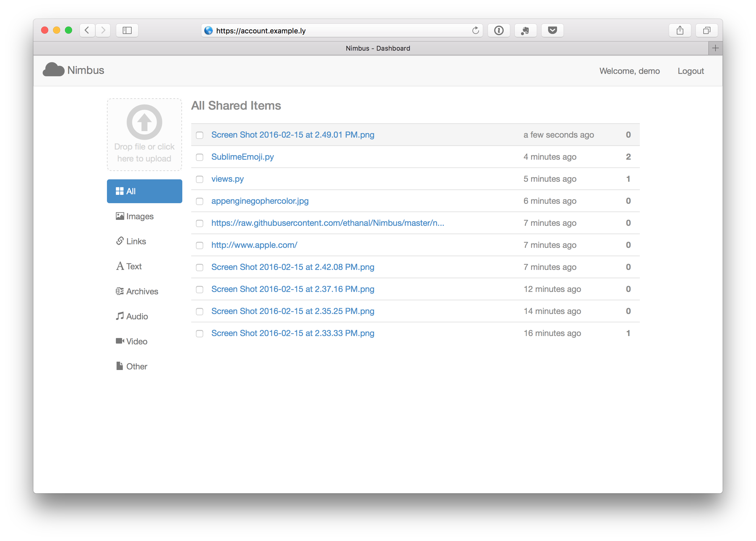Show all tabs overview icon

(706, 30)
